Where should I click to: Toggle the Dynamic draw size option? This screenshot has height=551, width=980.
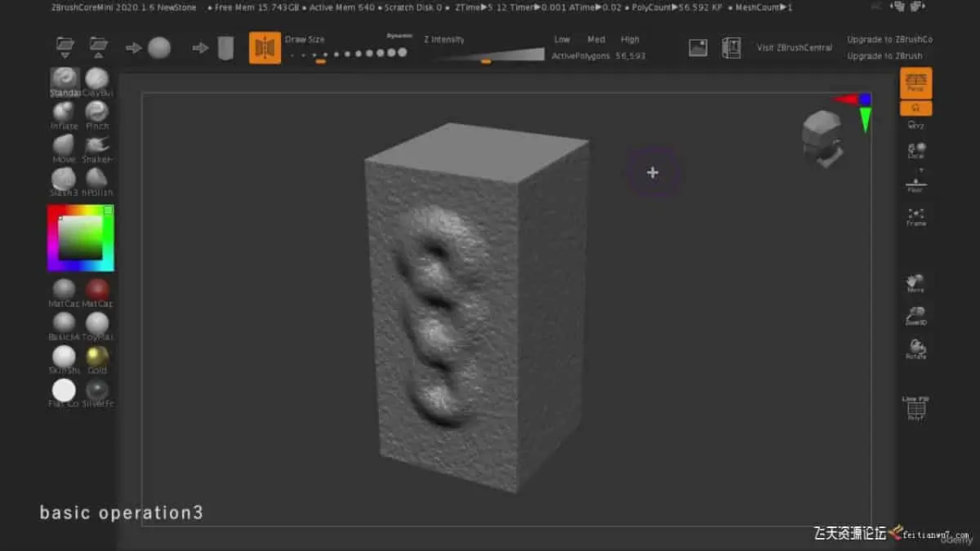click(x=399, y=36)
